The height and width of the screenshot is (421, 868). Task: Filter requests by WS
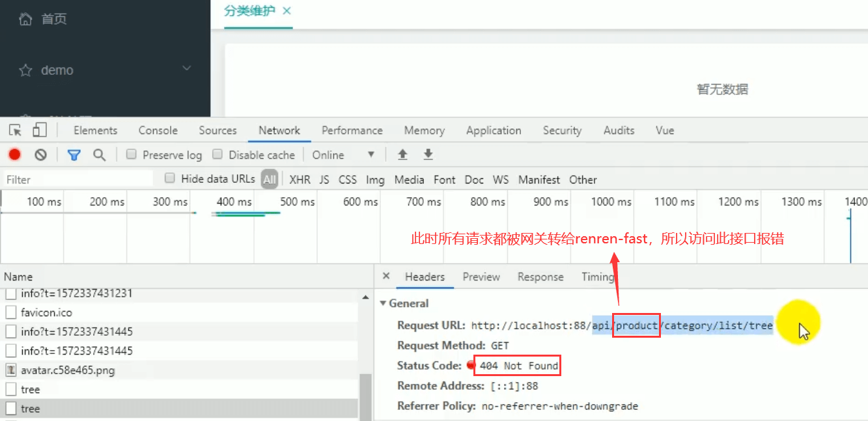tap(501, 180)
